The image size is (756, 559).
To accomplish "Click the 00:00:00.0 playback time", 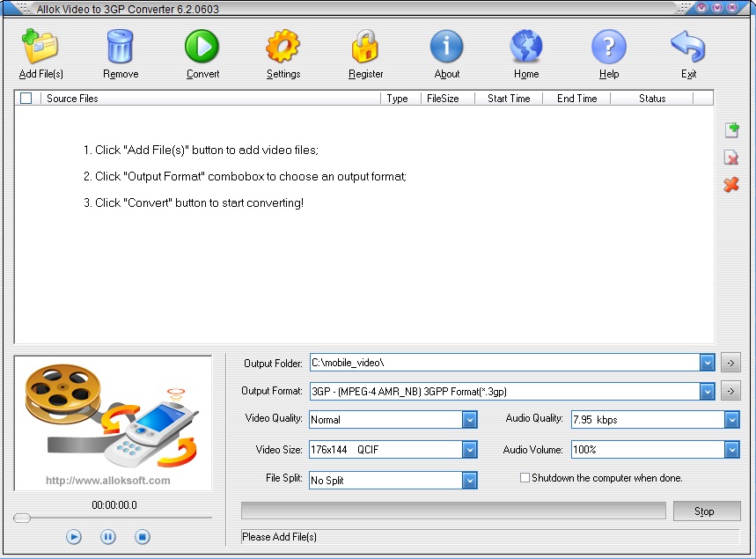I will point(114,505).
